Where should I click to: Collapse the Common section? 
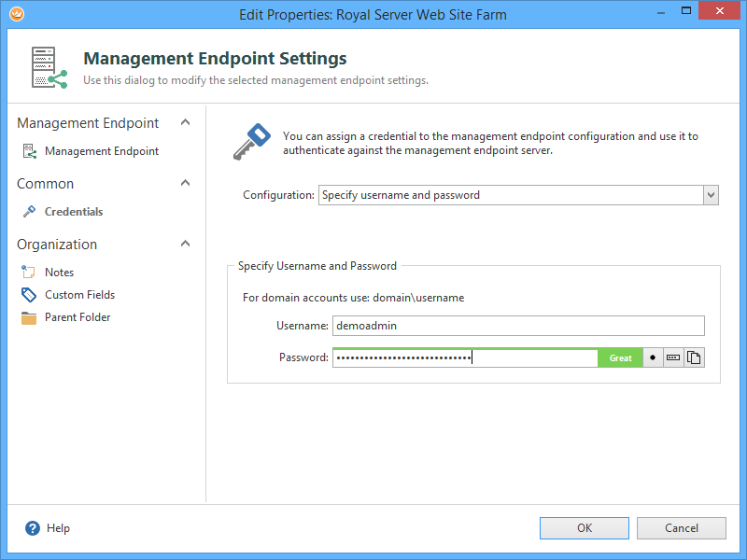185,183
